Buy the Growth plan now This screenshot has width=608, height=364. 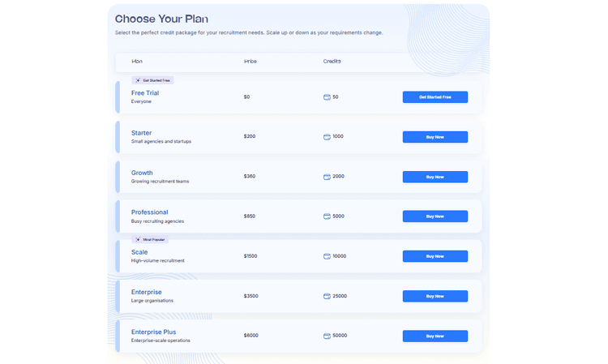point(435,177)
